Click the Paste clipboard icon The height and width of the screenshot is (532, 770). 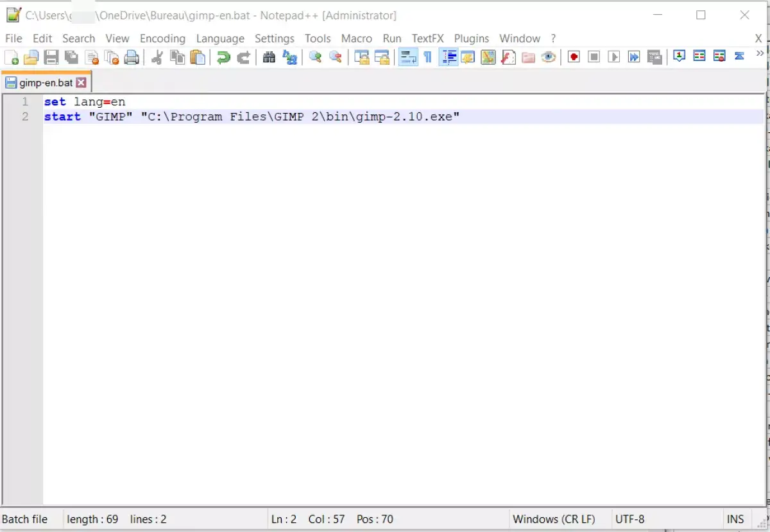[x=198, y=58]
